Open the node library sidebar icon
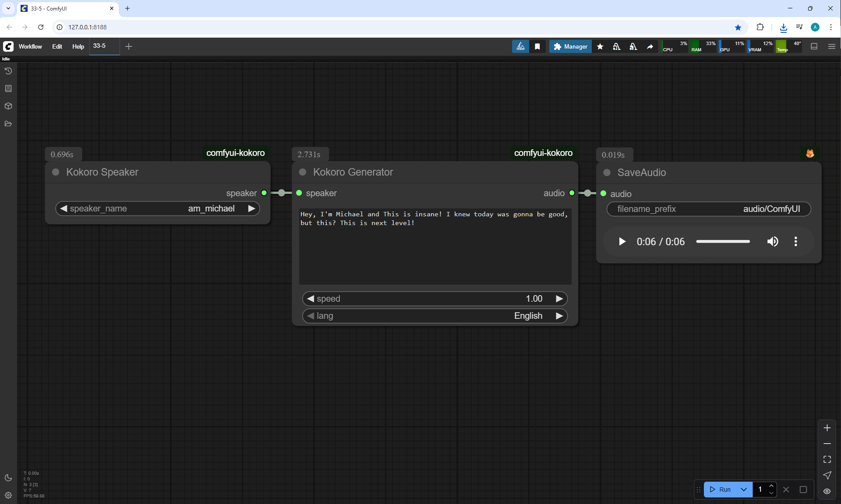The image size is (841, 504). [x=8, y=88]
